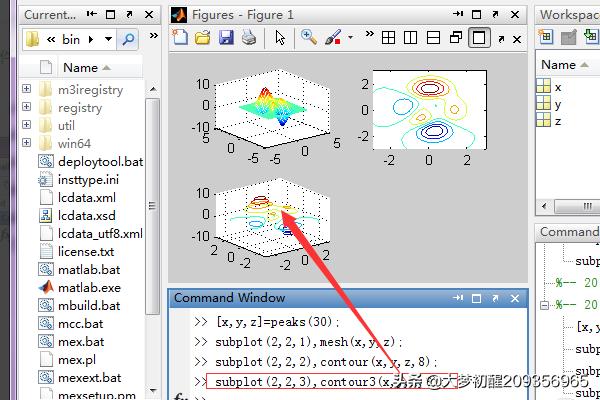The width and height of the screenshot is (600, 400).
Task: Expand the m3iregistry folder
Action: (26, 89)
